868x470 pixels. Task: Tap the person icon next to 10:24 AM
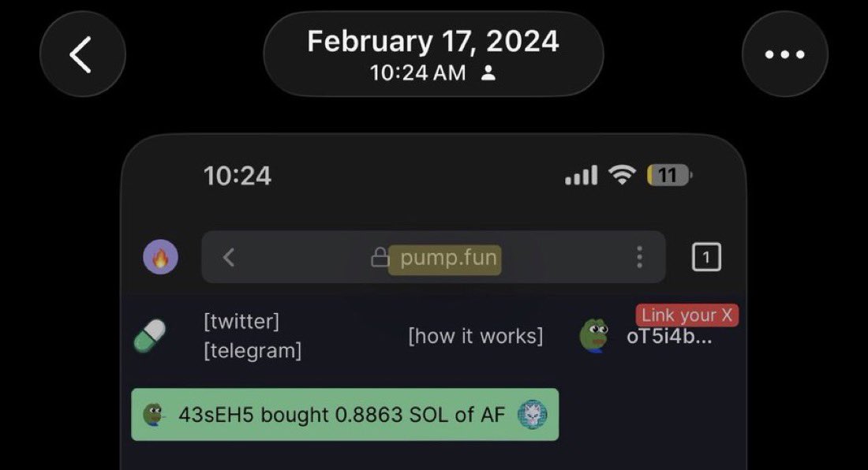[x=488, y=73]
